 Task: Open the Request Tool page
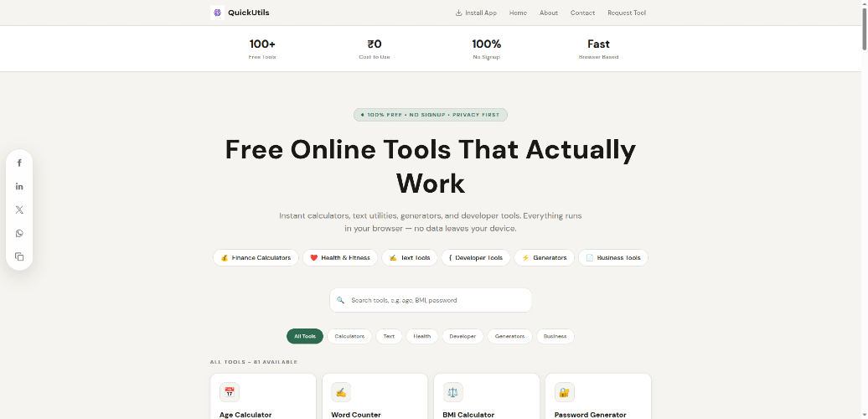(627, 13)
